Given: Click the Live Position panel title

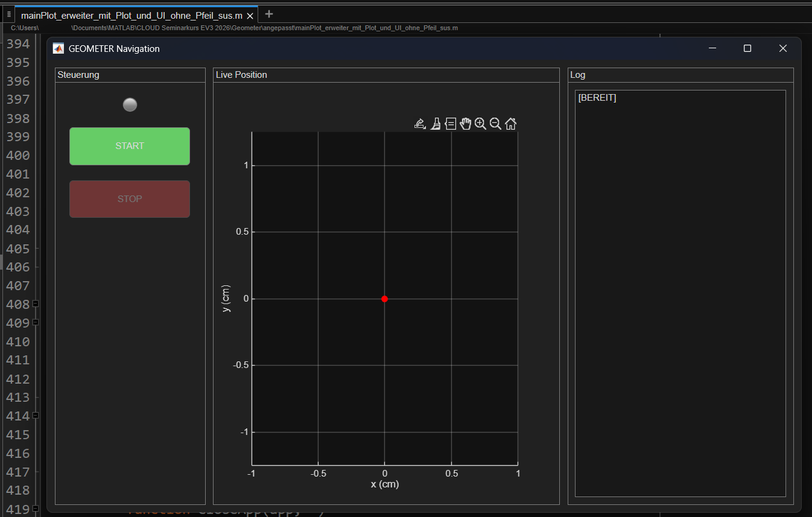Looking at the screenshot, I should point(241,75).
